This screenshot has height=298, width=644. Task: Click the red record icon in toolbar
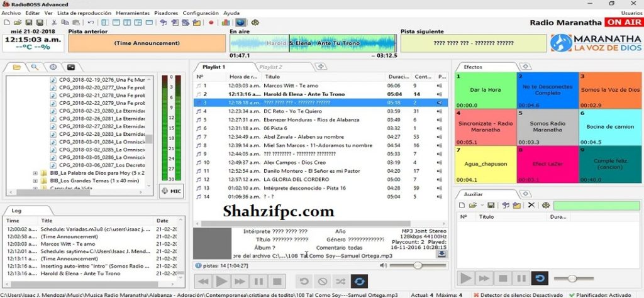tap(211, 23)
